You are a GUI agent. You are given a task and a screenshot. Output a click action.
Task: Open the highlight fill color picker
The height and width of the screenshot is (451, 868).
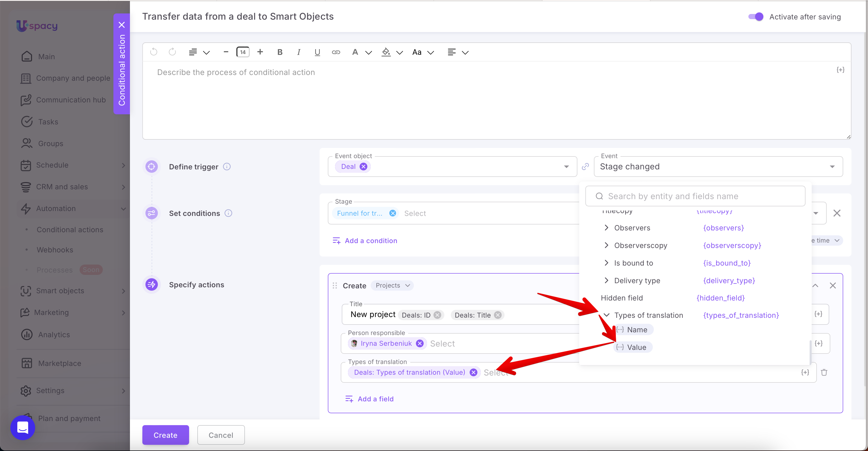click(386, 52)
